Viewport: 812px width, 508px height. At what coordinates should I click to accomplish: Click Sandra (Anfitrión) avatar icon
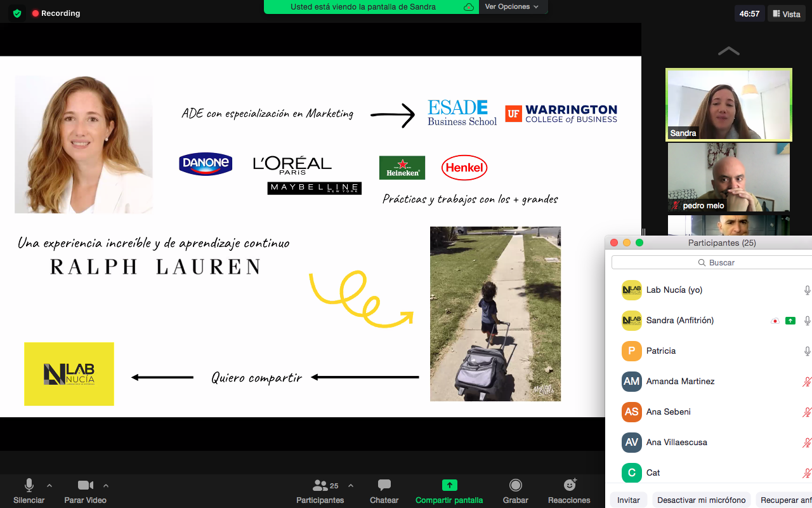pyautogui.click(x=632, y=321)
